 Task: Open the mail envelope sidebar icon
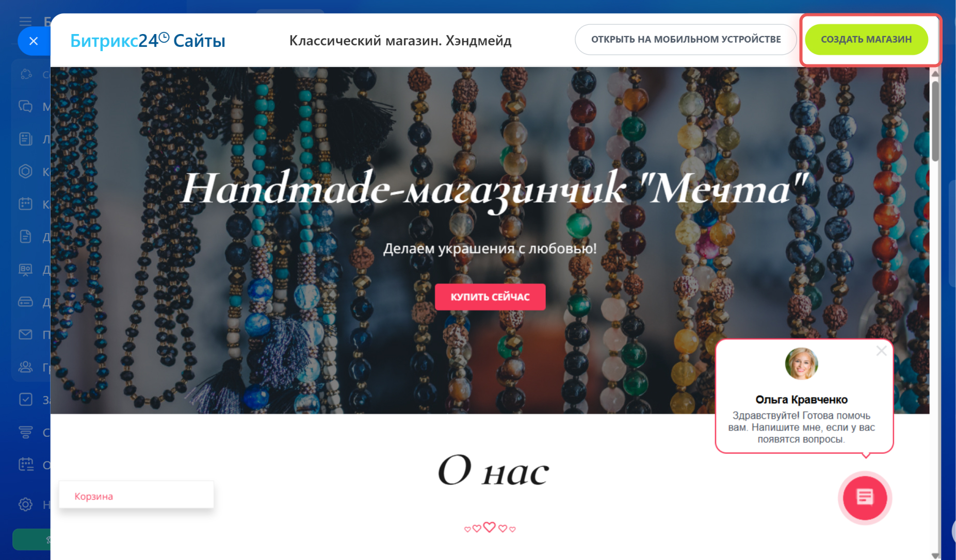tap(25, 334)
